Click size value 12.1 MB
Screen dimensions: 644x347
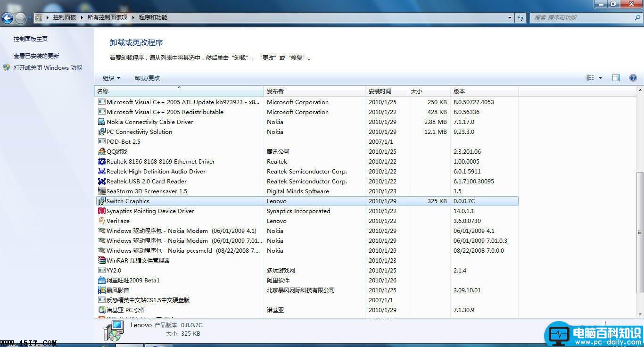pyautogui.click(x=436, y=132)
